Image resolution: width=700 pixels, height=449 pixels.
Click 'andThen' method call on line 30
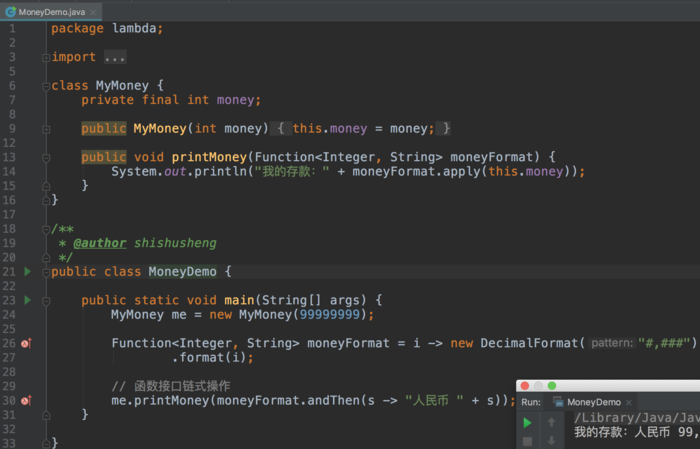pos(333,400)
